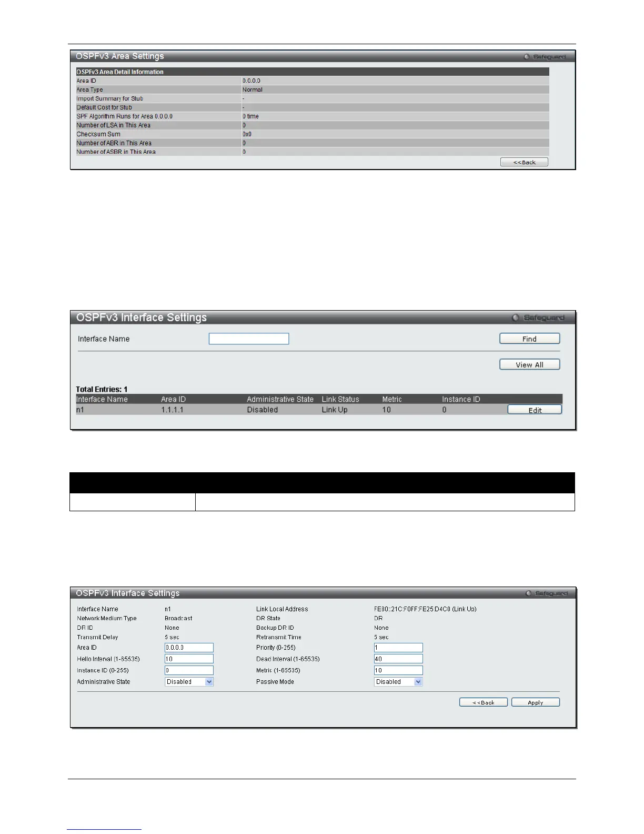Select the '0 time' SPF runs value
This screenshot has height=834, width=644.
250,116
